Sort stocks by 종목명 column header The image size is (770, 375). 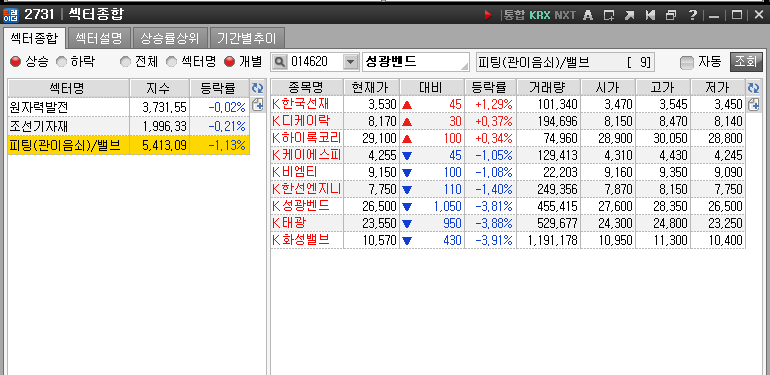tap(307, 88)
